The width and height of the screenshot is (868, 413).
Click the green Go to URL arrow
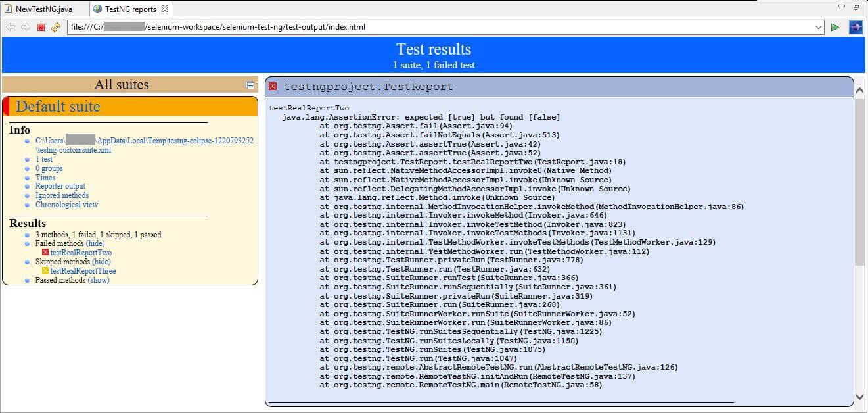[x=834, y=27]
